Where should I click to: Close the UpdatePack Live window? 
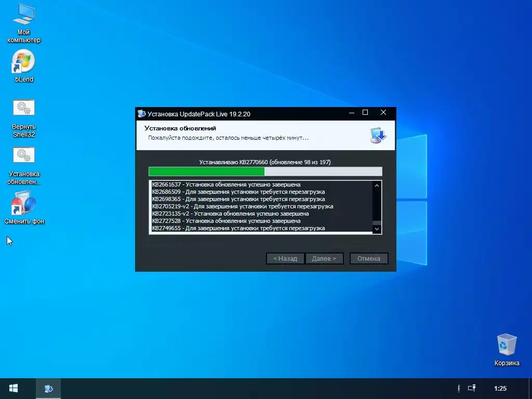coord(383,113)
